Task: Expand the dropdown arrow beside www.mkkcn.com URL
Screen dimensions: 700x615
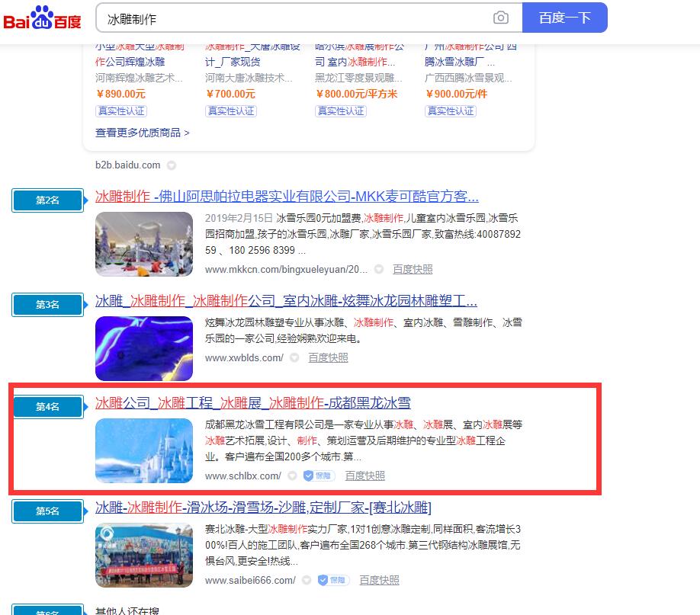Action: (378, 269)
